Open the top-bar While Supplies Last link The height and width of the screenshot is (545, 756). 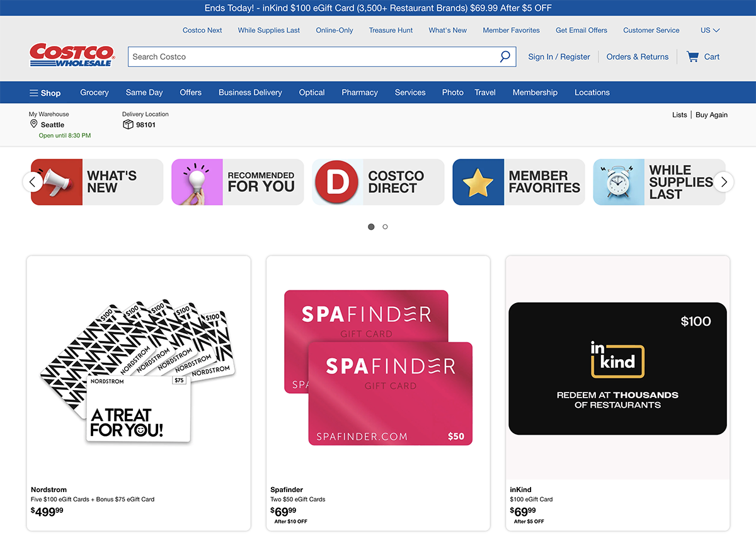[269, 30]
